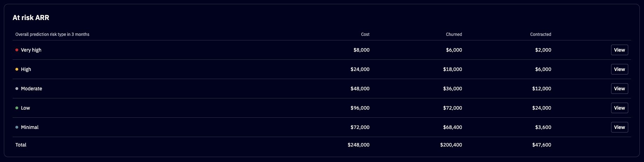Open View for High risk row

tap(619, 69)
